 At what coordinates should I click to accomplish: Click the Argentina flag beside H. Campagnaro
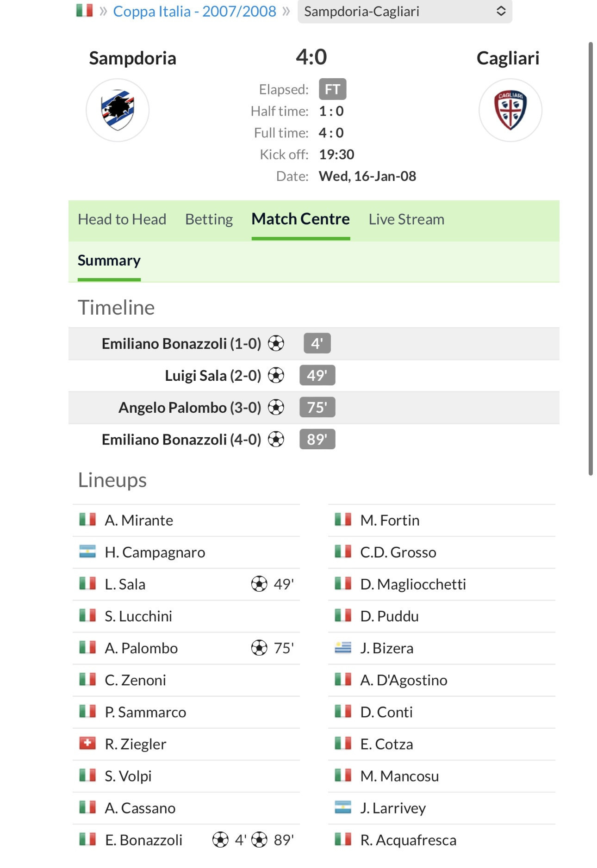pyautogui.click(x=87, y=552)
